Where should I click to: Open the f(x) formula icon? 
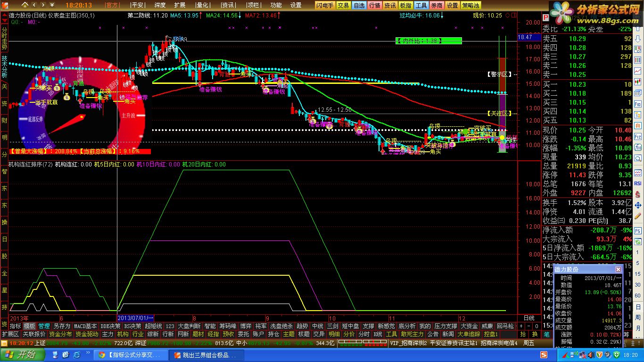[638, 147]
